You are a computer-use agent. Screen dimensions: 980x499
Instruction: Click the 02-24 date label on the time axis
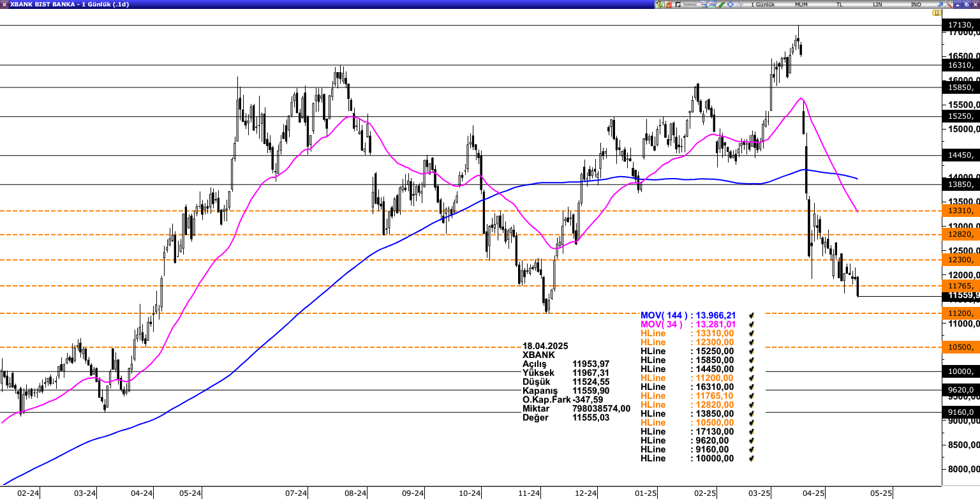(28, 493)
